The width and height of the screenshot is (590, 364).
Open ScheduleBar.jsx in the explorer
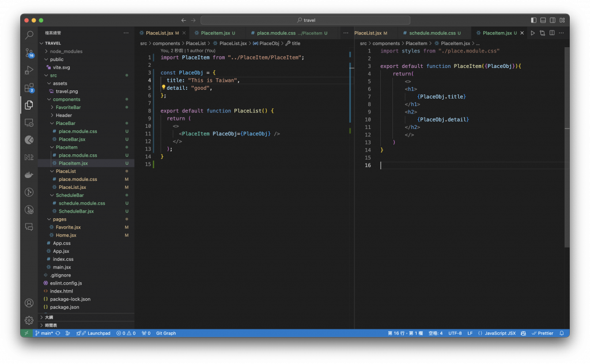[x=76, y=211]
